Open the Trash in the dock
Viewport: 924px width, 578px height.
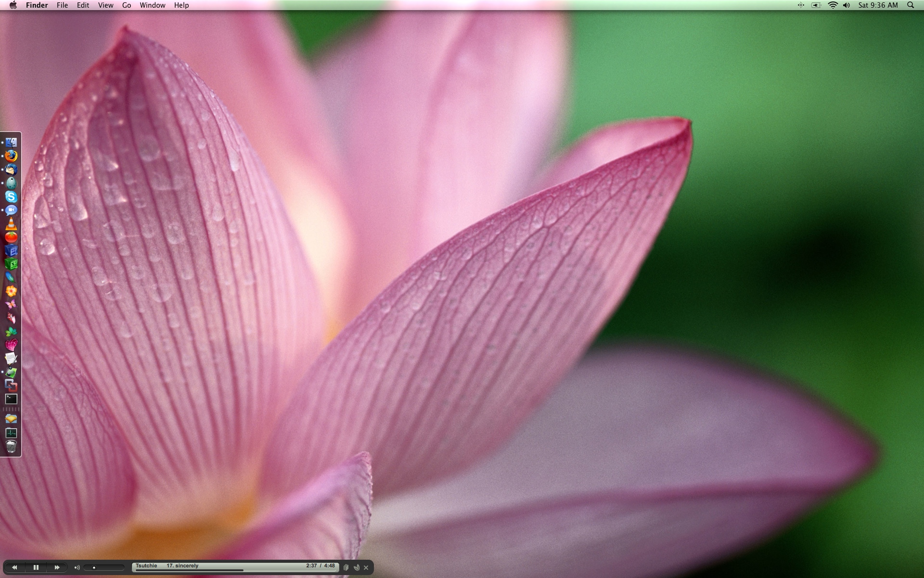(x=11, y=447)
